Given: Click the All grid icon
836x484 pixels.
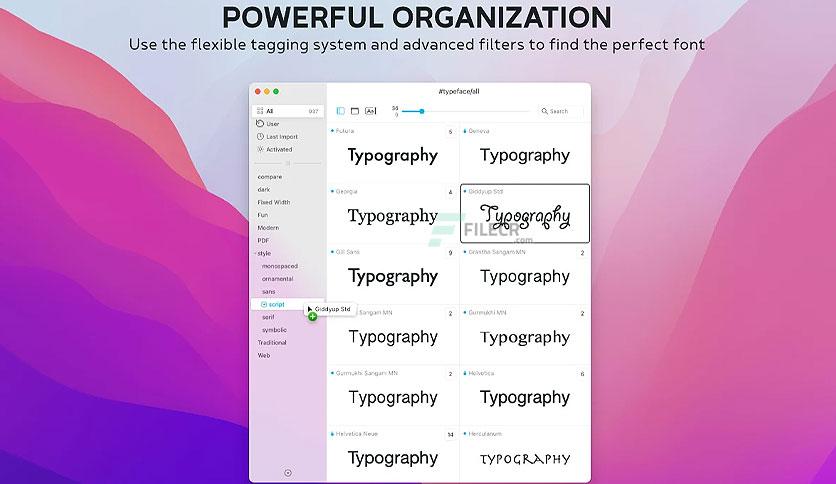Looking at the screenshot, I should click(x=260, y=111).
